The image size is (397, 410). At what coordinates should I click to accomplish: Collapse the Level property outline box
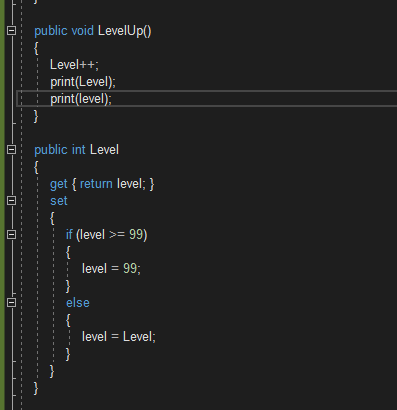[11, 149]
